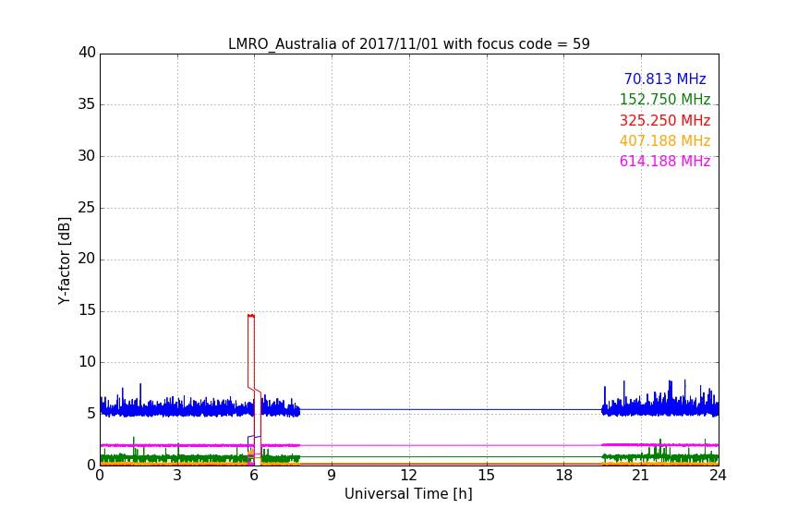Click the red 325.250 MHz spike peak

[251, 316]
